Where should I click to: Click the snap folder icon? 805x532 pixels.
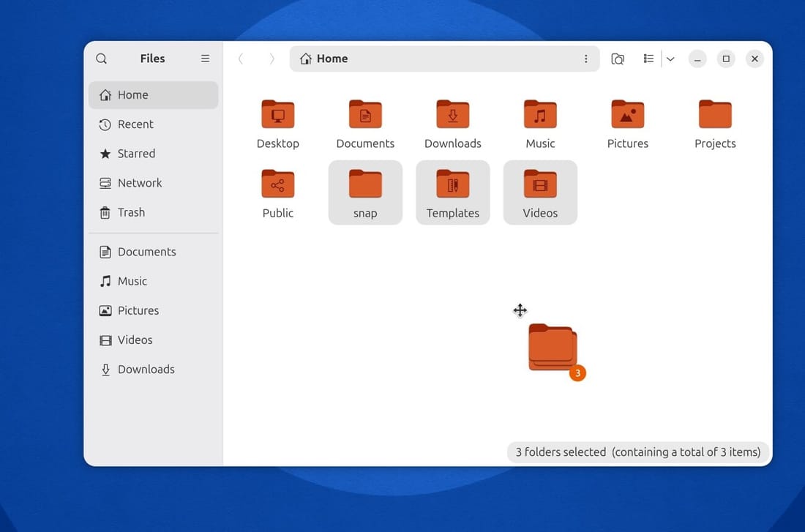click(365, 184)
